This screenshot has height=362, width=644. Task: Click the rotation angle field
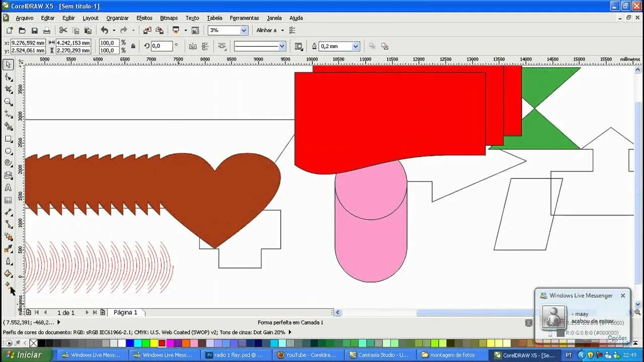(162, 46)
